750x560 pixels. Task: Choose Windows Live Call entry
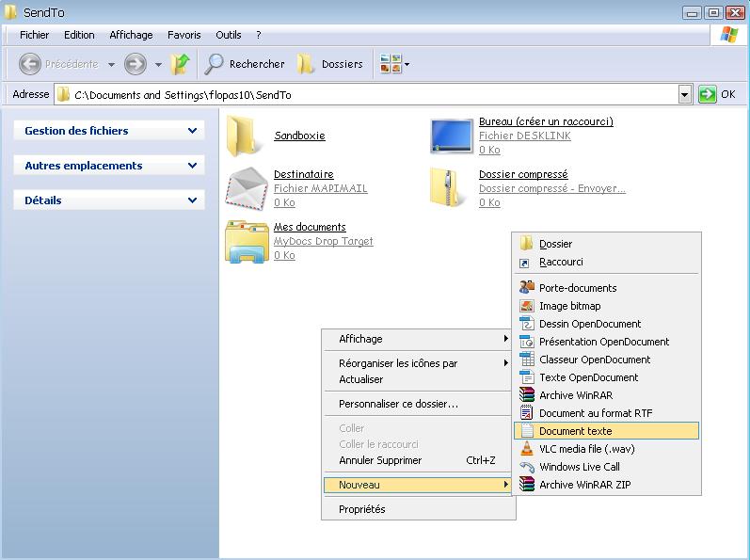click(x=607, y=467)
